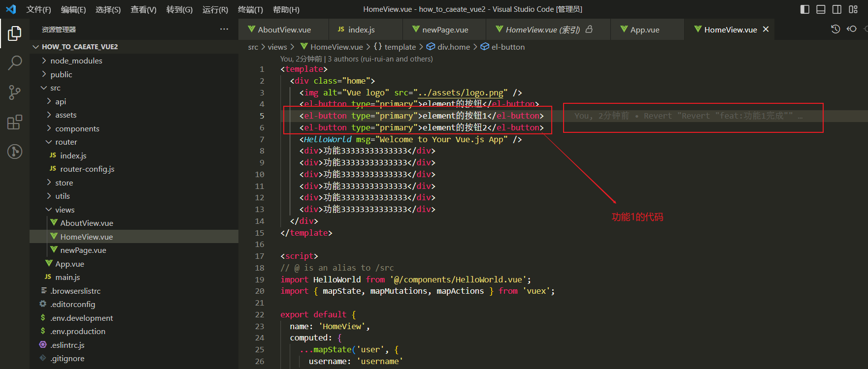868x369 pixels.
Task: Open the Source Control view
Action: point(15,92)
